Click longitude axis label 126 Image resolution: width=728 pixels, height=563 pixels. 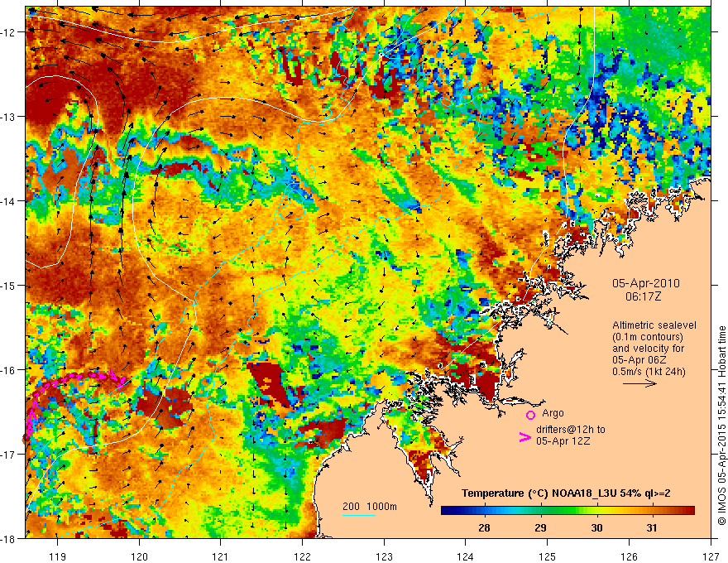tap(629, 556)
